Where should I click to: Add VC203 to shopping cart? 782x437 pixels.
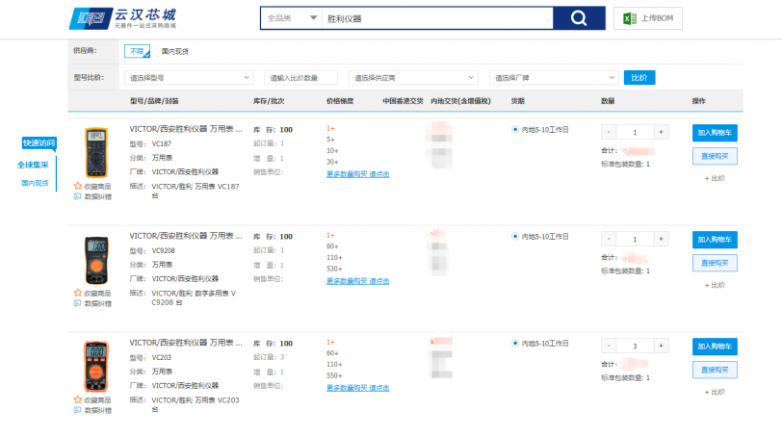(x=715, y=346)
